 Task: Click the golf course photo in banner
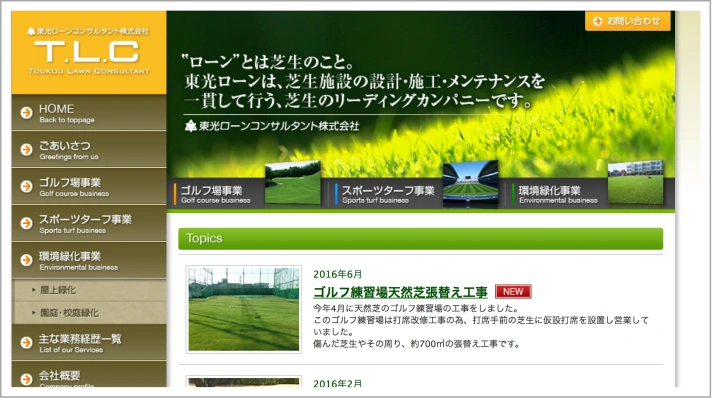click(293, 183)
